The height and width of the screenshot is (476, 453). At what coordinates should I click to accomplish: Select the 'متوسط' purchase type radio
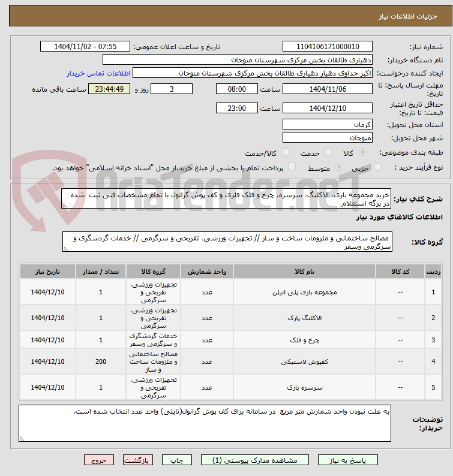click(x=340, y=167)
